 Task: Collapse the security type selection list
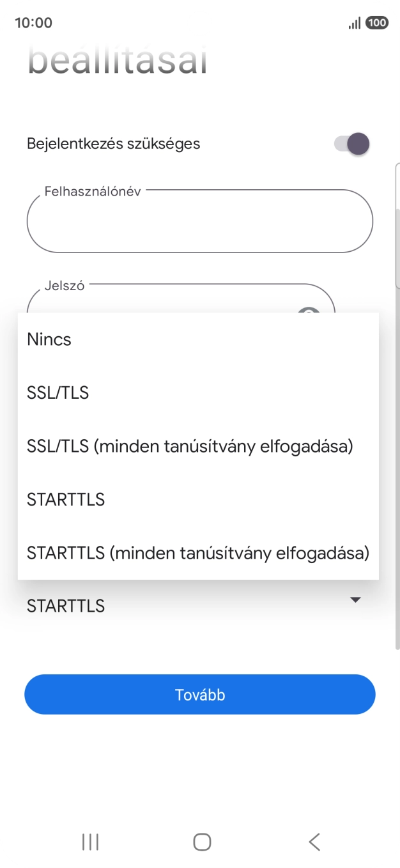pos(355,600)
